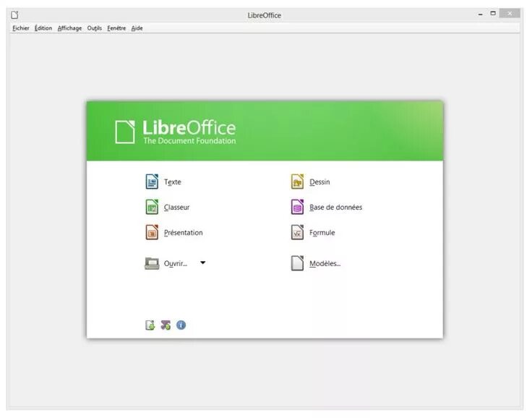Maximize the LibreOffice window
This screenshot has height=418, width=532.
(493, 13)
